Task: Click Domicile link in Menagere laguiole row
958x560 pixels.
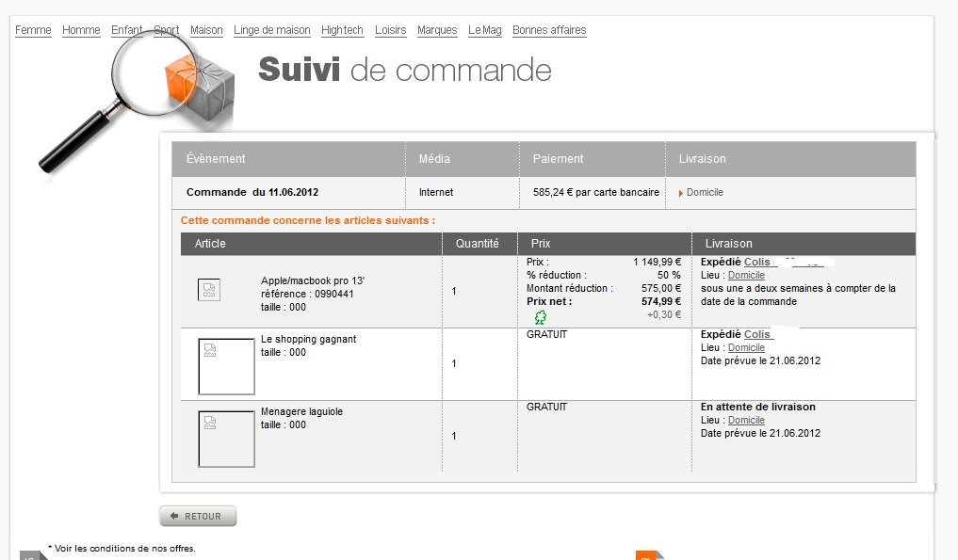Action: pos(746,420)
